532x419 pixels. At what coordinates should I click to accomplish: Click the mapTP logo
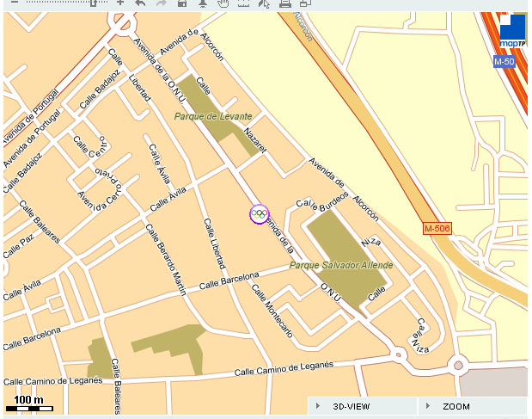click(512, 32)
